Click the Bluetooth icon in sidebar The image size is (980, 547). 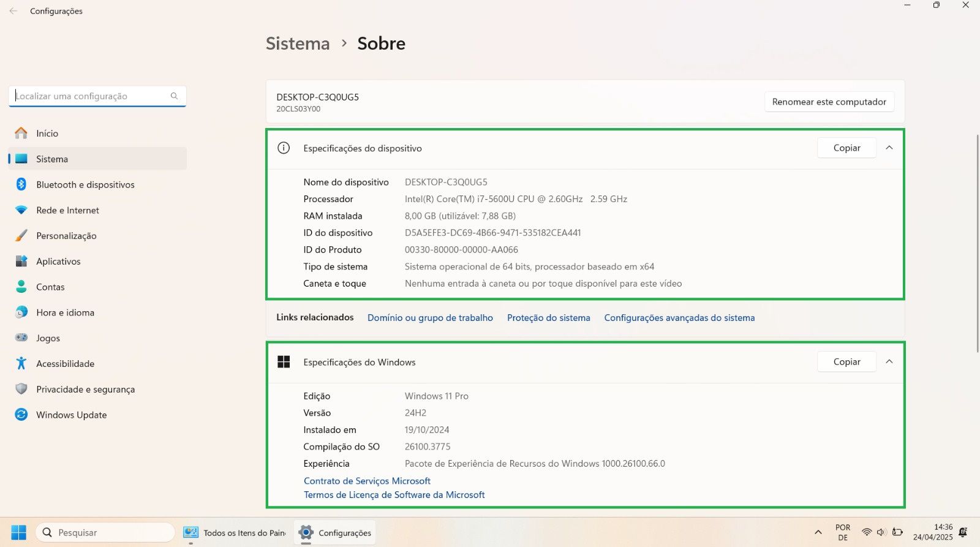[x=21, y=184]
